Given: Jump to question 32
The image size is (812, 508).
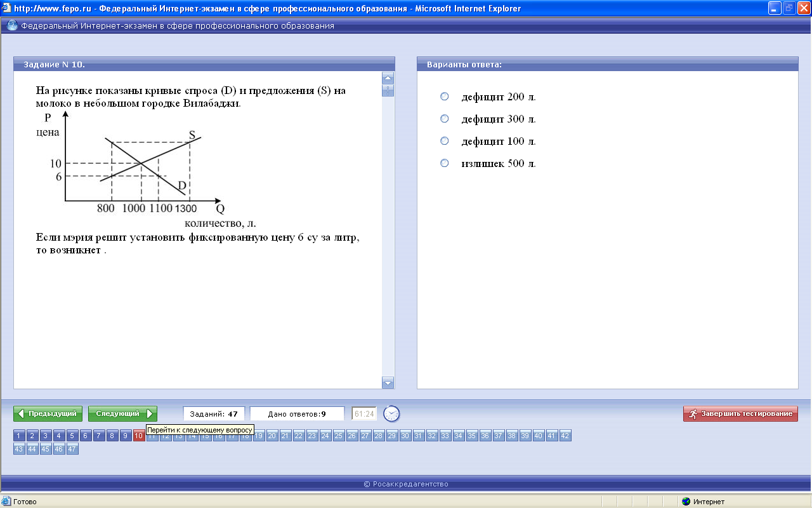Looking at the screenshot, I should 432,436.
